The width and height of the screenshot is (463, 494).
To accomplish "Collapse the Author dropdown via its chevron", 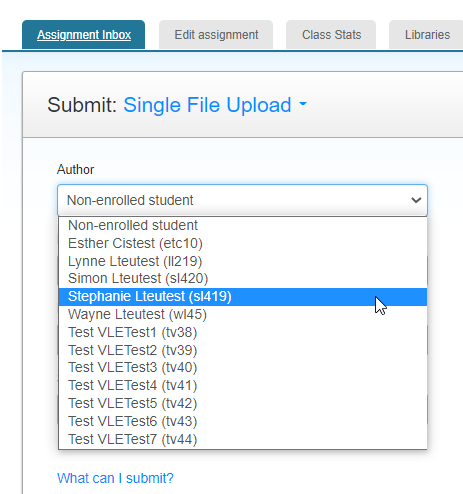I will pos(416,200).
